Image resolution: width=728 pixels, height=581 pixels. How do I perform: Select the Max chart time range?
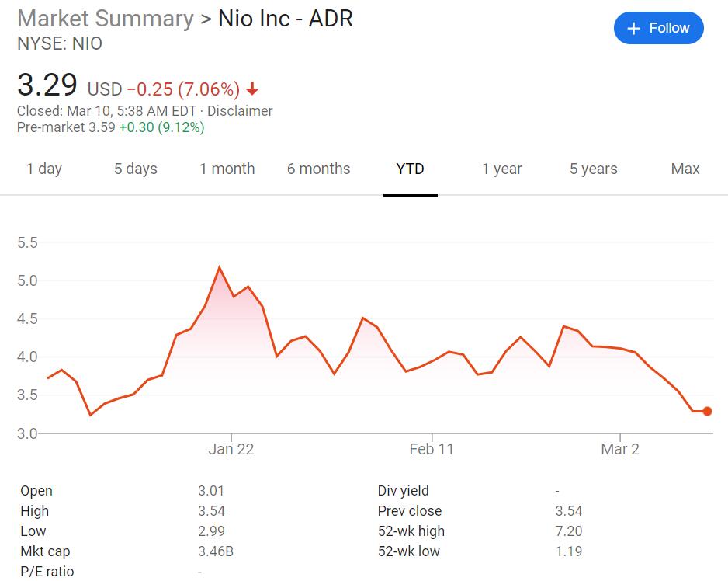(x=685, y=169)
